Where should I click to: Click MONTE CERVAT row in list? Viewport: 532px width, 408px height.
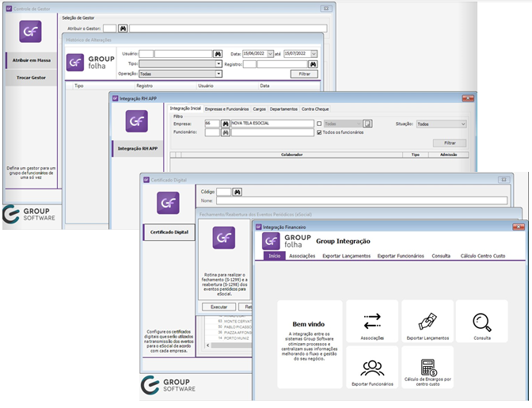click(234, 321)
